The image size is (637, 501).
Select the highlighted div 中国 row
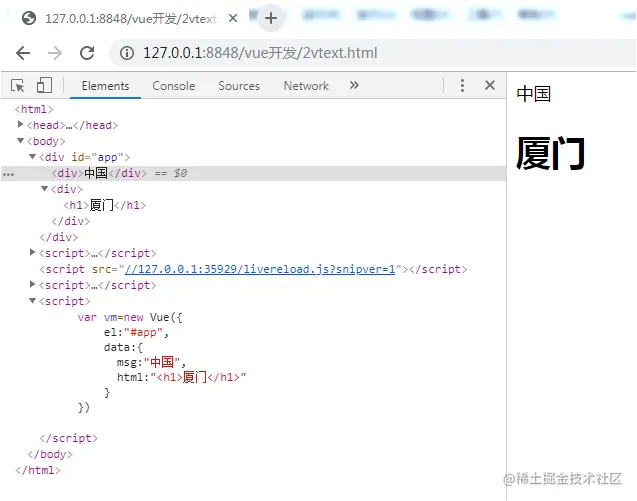[x=254, y=173]
